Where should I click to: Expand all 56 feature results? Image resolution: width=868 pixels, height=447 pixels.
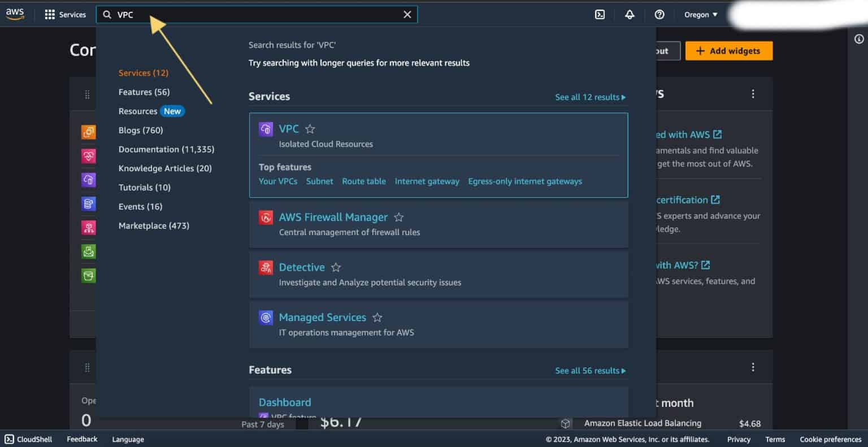click(590, 370)
